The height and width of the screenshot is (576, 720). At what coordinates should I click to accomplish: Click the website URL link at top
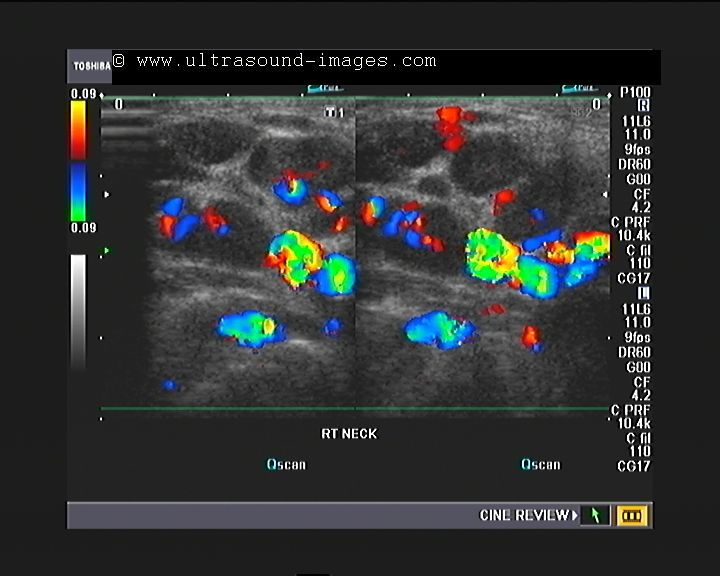[286, 61]
